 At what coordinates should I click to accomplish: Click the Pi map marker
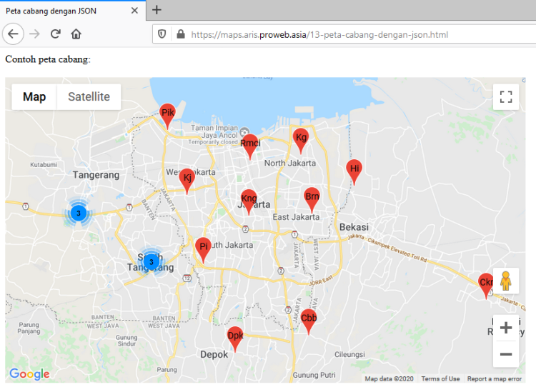click(203, 250)
